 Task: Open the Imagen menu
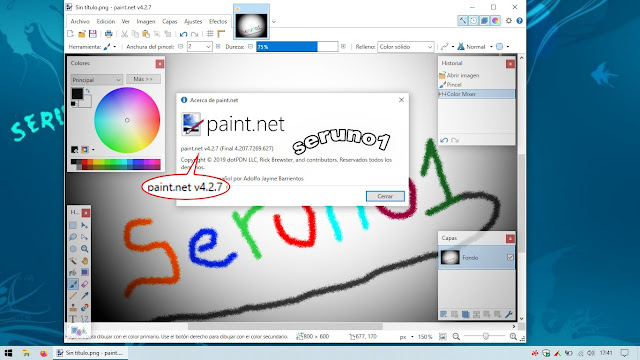point(146,21)
